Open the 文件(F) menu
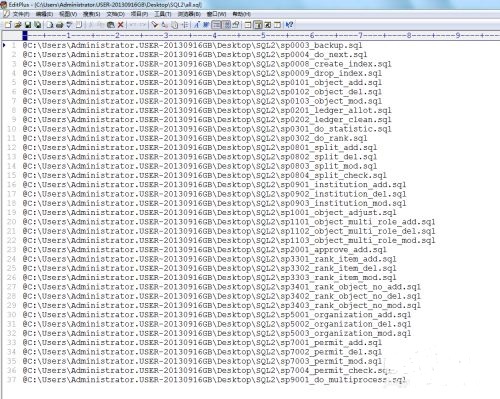 21,14
